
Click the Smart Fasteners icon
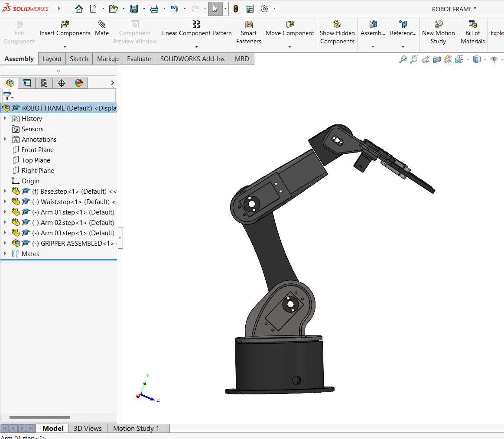249,24
